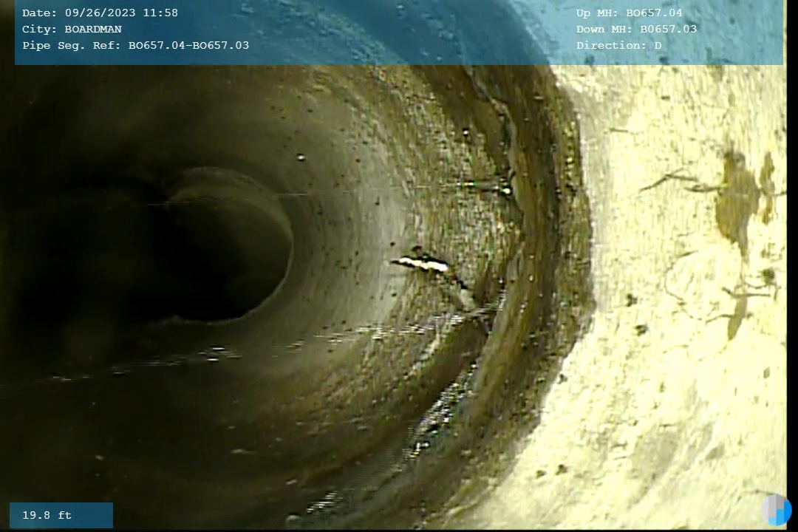The image size is (798, 532).
Task: Select the "Up MH: BO657.04" label
Action: (629, 13)
